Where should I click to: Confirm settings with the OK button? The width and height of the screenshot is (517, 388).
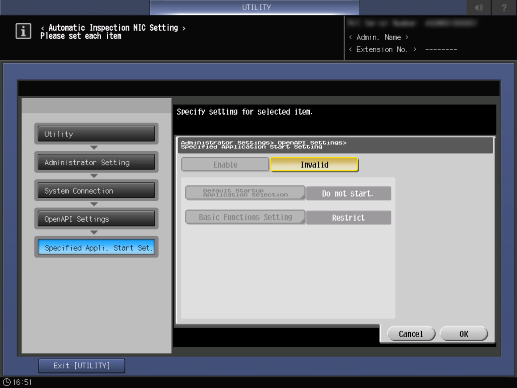pos(464,334)
